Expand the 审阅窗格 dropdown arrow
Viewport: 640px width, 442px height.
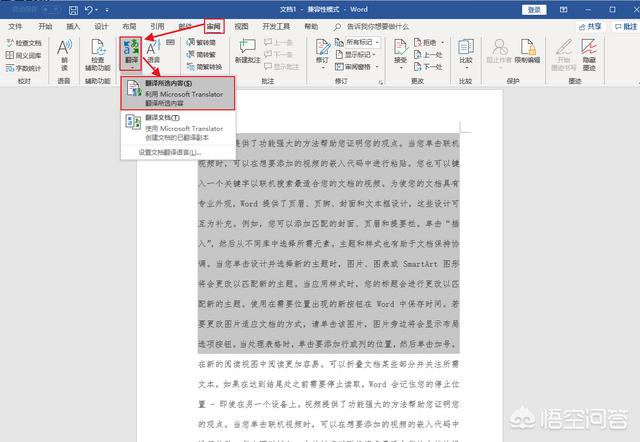tap(377, 67)
